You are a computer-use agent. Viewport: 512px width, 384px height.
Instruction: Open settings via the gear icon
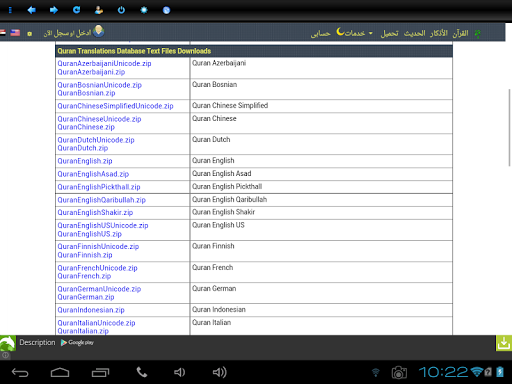[x=144, y=10]
